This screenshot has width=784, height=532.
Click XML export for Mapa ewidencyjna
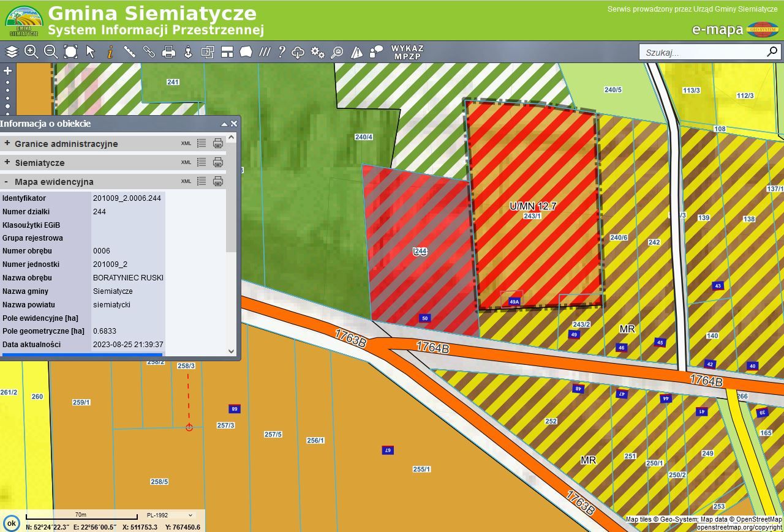coord(186,181)
